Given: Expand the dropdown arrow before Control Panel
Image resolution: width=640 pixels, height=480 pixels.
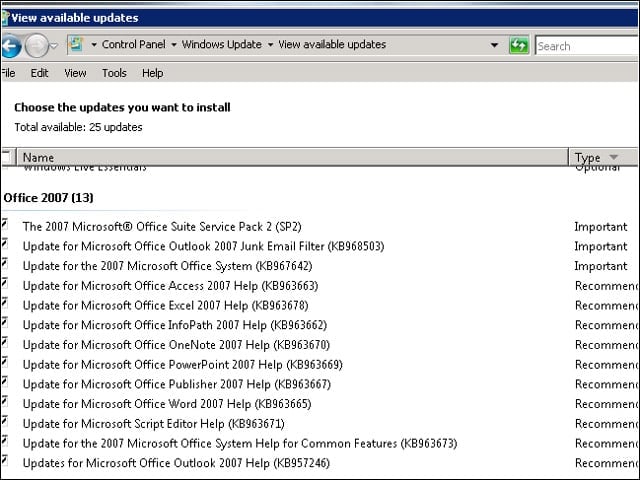Looking at the screenshot, I should (94, 44).
